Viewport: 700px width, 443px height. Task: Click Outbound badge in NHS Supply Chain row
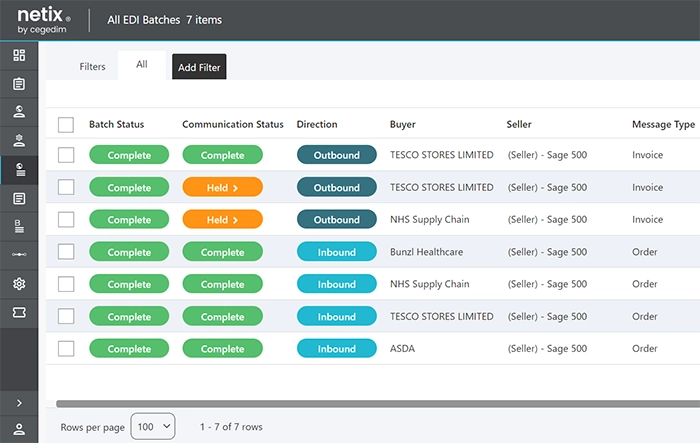pos(337,219)
